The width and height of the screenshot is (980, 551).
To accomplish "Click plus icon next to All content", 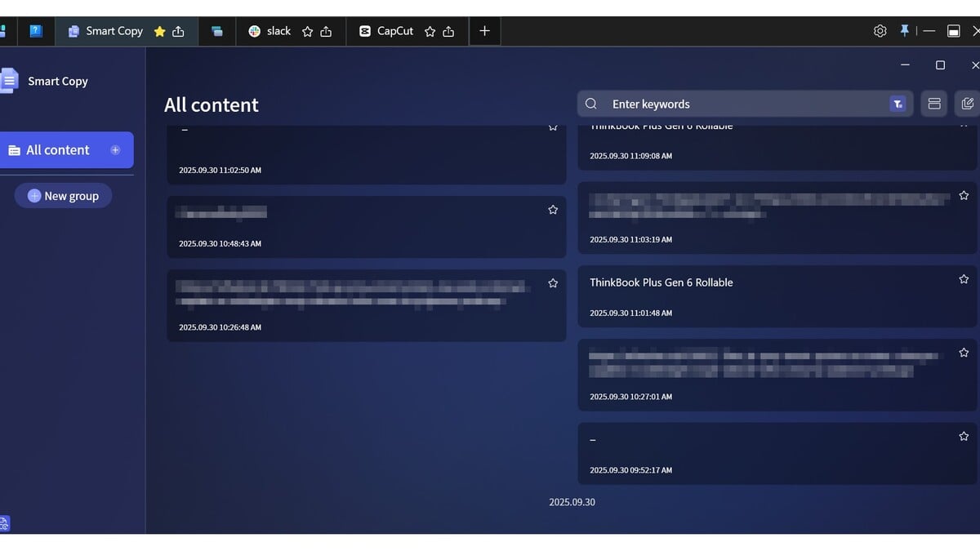I will point(115,150).
